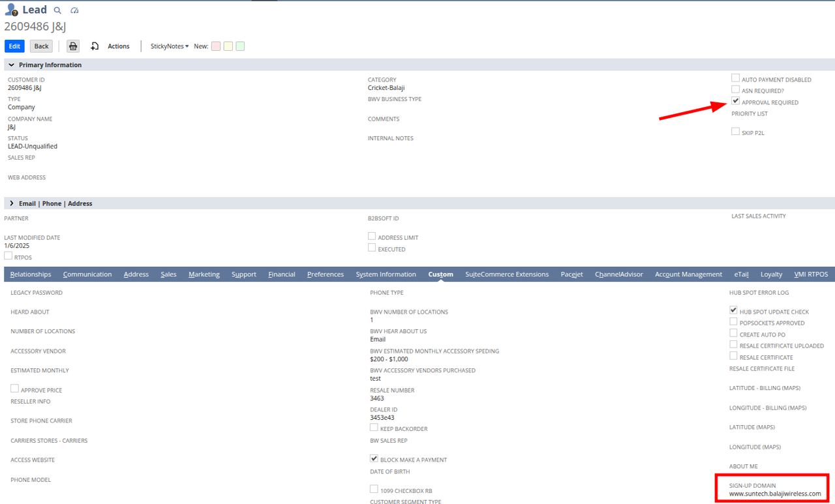Open the Actions menu
The height and width of the screenshot is (504, 835).
tap(118, 46)
